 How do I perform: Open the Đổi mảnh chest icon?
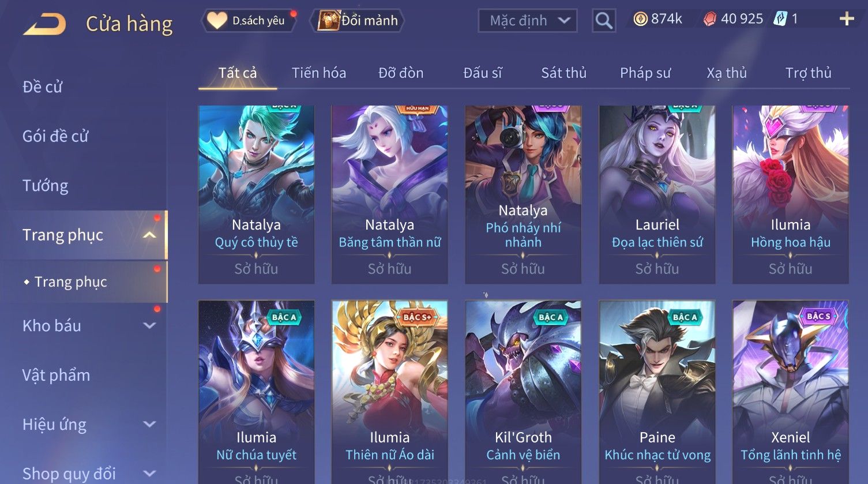coord(328,20)
